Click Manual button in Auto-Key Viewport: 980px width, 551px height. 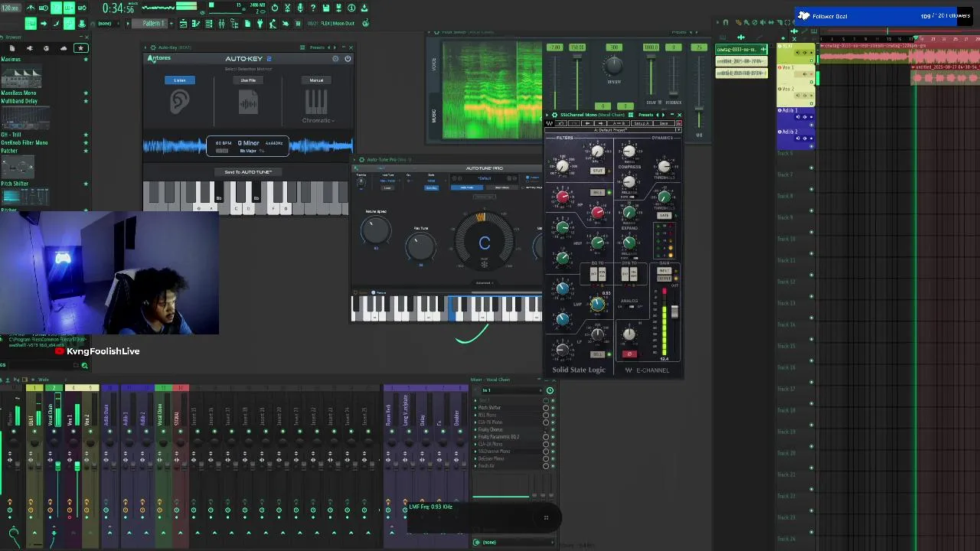tap(316, 80)
